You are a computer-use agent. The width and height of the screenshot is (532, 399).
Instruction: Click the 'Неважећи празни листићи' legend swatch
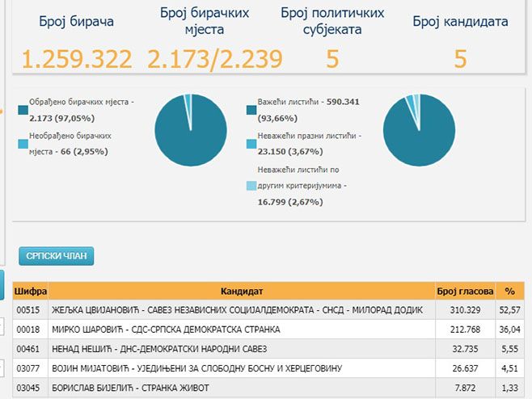click(x=252, y=143)
